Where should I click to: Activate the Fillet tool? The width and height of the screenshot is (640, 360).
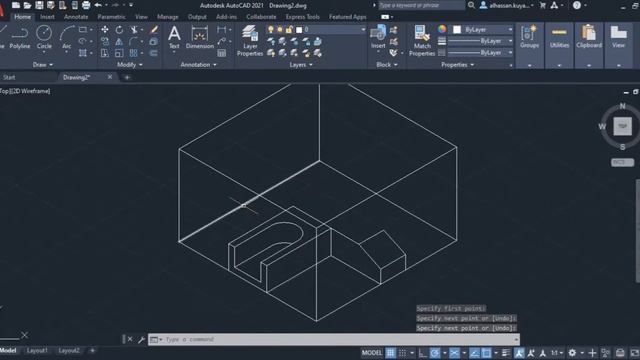(x=133, y=42)
